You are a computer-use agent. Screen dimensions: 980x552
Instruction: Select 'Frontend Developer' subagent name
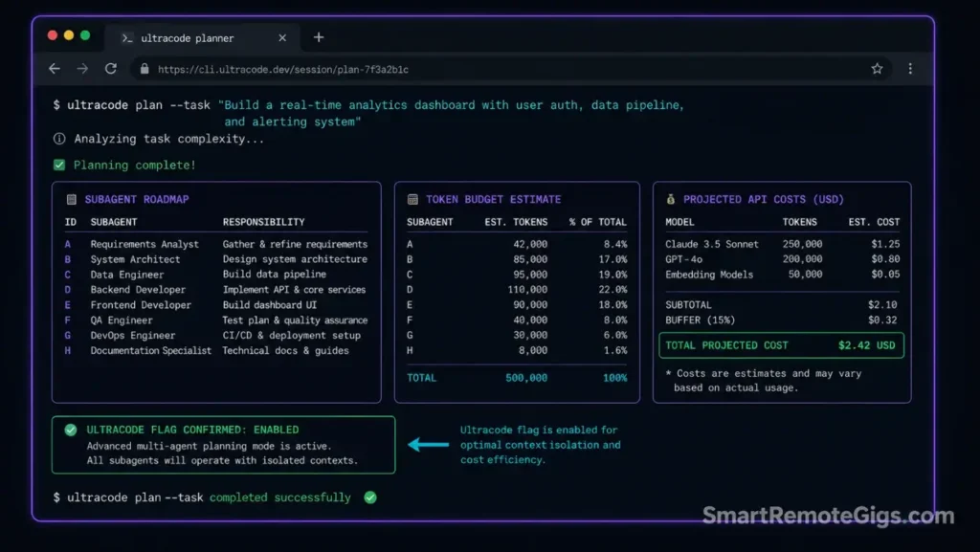pyautogui.click(x=141, y=305)
